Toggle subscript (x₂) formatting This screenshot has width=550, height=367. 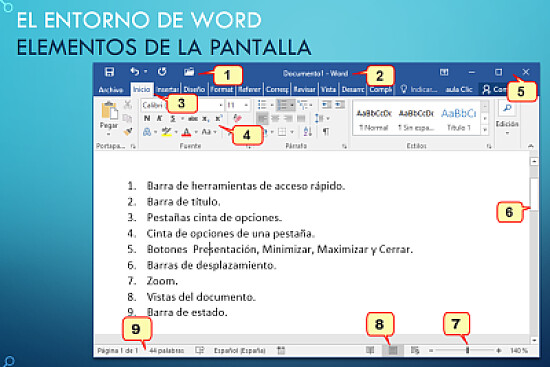(206, 119)
